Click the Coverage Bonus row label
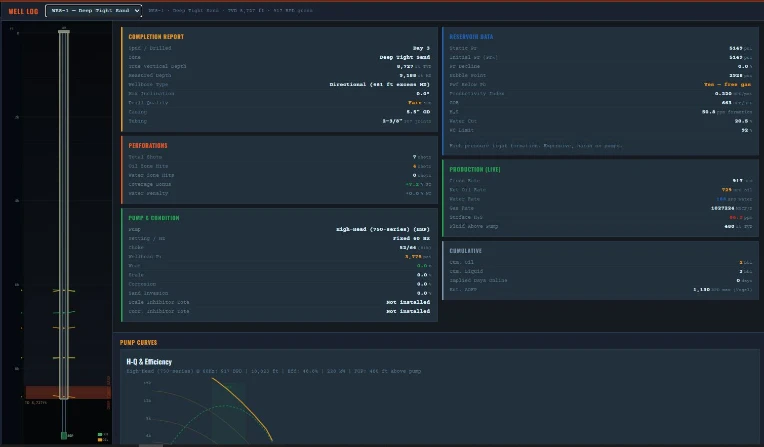 pos(150,184)
